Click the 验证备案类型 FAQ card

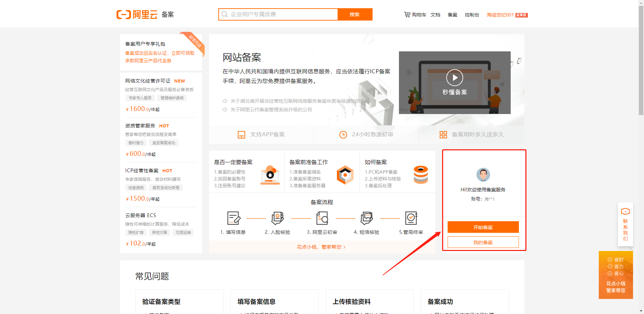(180, 302)
